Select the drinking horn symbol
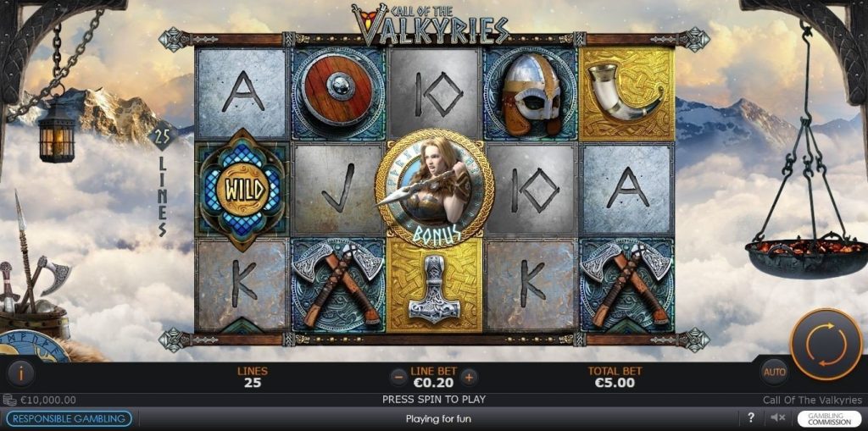This screenshot has height=431, width=868. pyautogui.click(x=626, y=93)
